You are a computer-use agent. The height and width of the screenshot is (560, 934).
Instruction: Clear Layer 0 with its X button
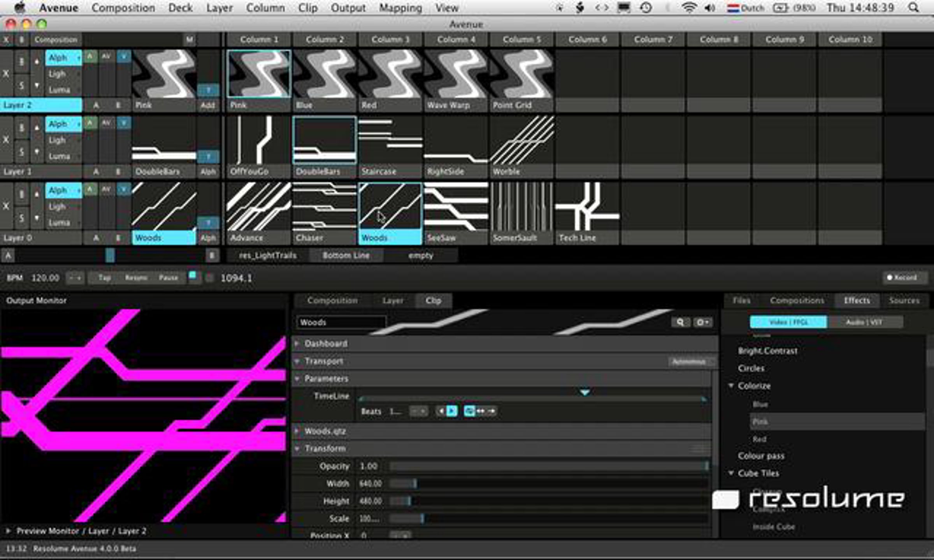coord(6,206)
